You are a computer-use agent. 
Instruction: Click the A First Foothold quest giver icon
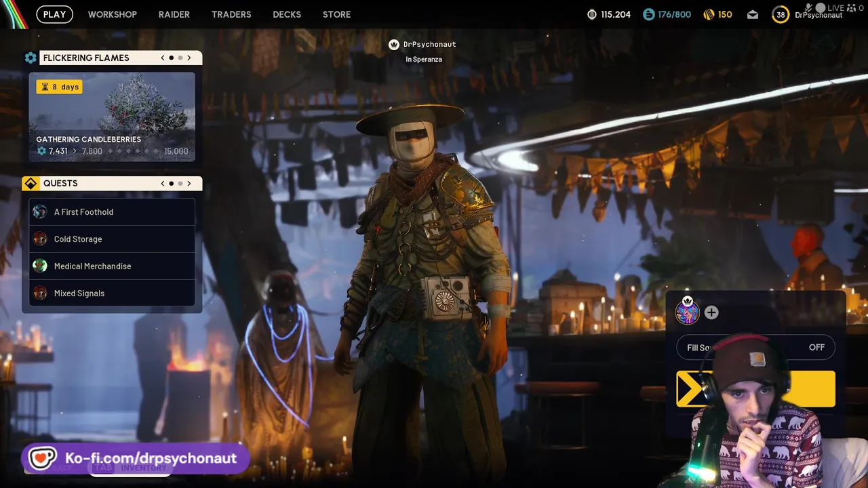click(x=40, y=211)
